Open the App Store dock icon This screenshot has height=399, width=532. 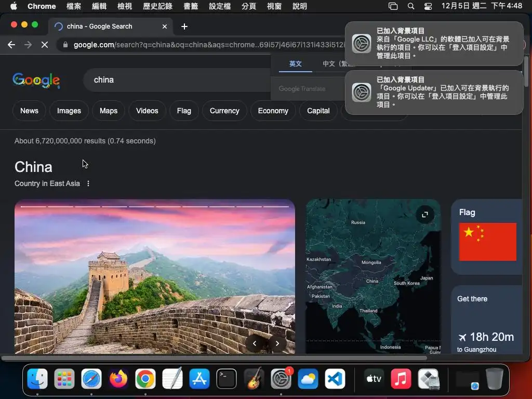[199, 379]
